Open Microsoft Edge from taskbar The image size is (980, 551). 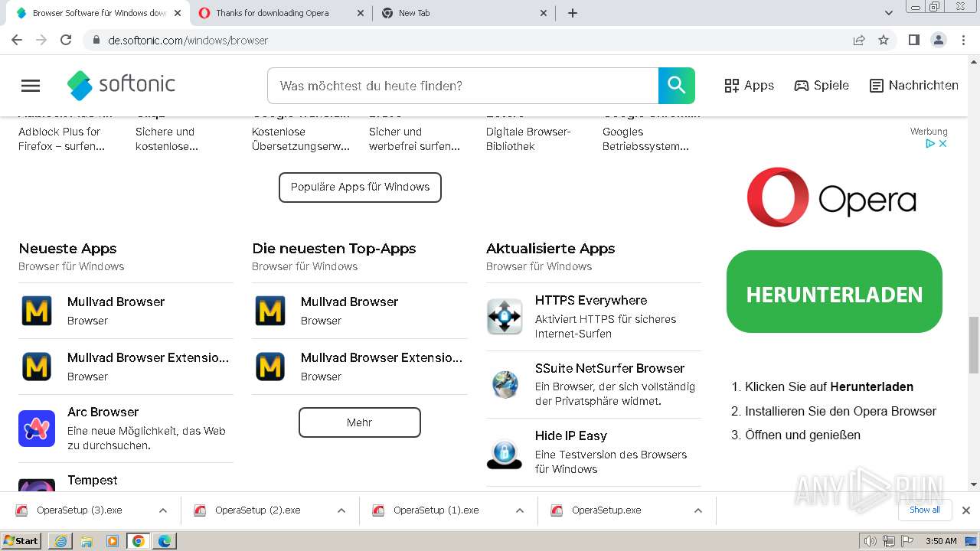tap(165, 541)
